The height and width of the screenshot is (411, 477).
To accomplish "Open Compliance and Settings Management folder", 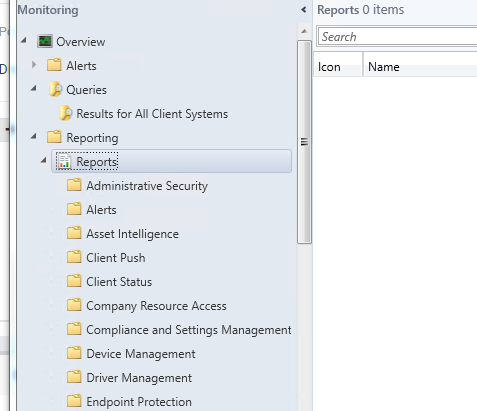I will [x=189, y=330].
